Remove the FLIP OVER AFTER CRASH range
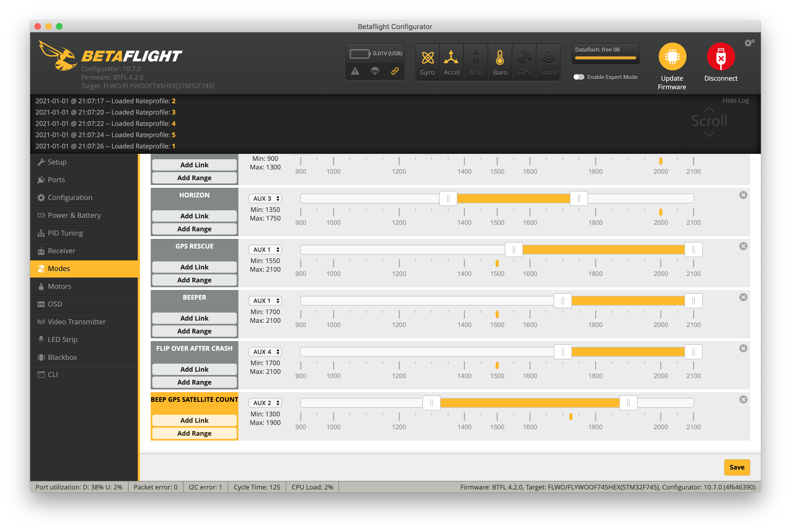This screenshot has width=791, height=532. [743, 349]
